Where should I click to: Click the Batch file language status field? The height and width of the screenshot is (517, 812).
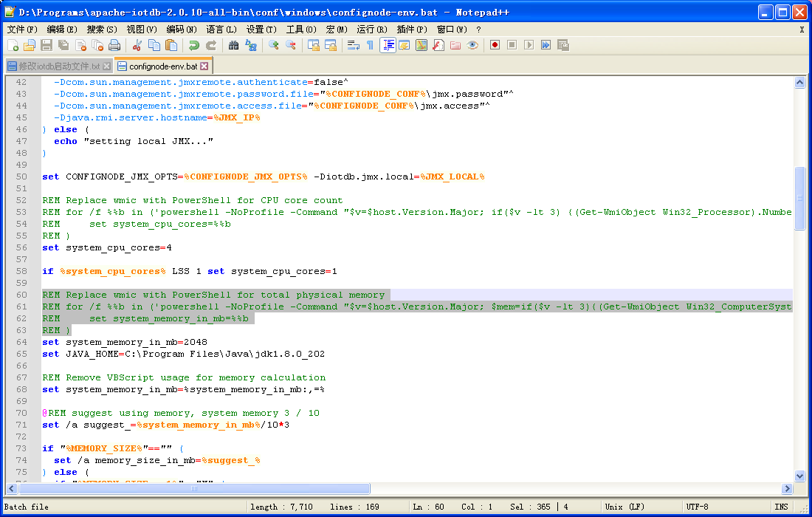tap(124, 507)
